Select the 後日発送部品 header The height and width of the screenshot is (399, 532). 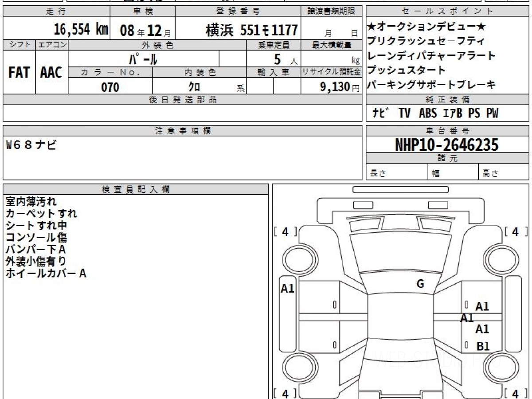coord(183,100)
